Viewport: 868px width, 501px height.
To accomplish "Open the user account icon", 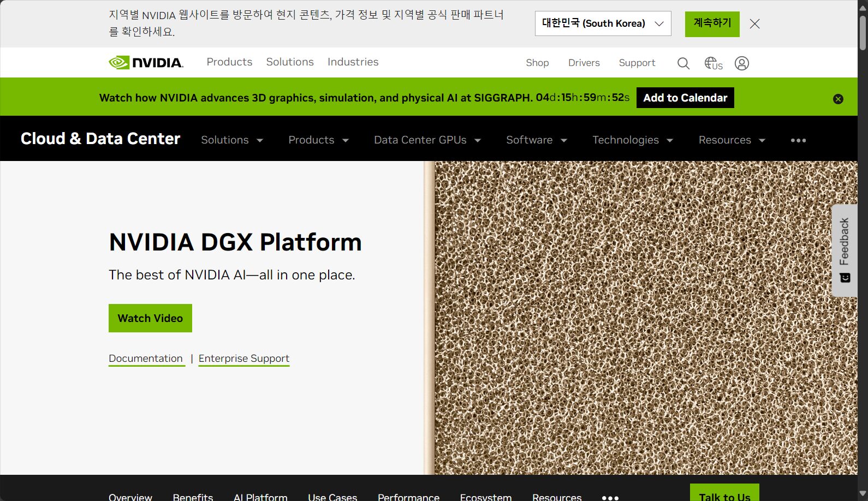I will click(741, 63).
